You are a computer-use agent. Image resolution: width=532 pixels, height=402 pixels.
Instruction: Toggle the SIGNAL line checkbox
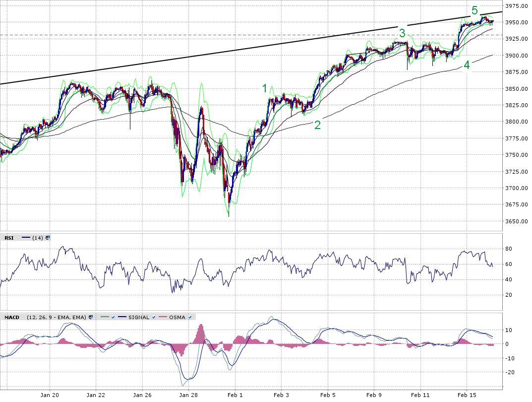(x=154, y=318)
